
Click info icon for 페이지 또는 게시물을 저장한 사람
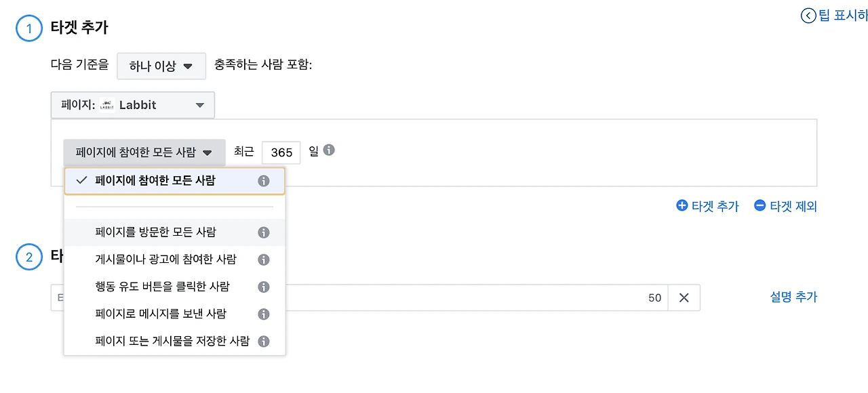[x=264, y=342]
